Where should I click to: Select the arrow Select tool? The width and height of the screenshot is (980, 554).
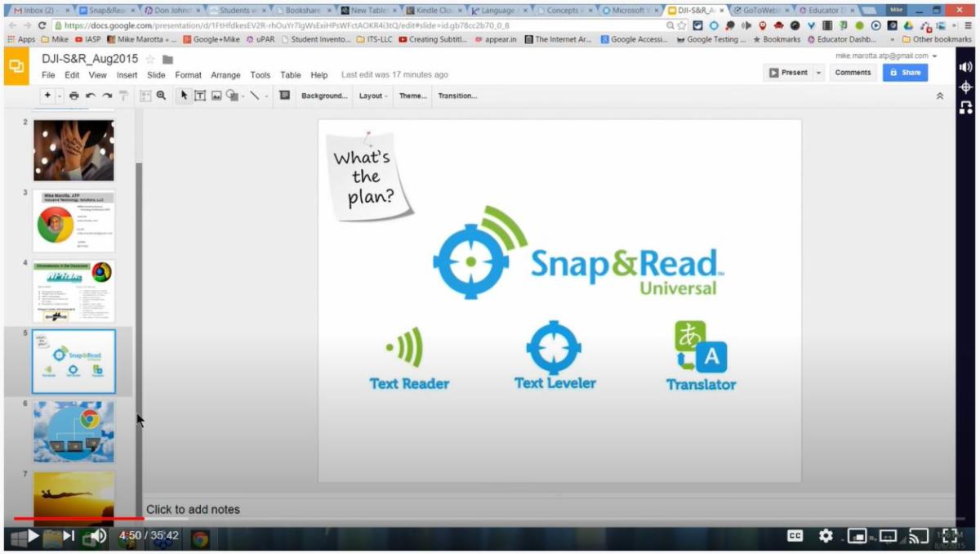184,96
